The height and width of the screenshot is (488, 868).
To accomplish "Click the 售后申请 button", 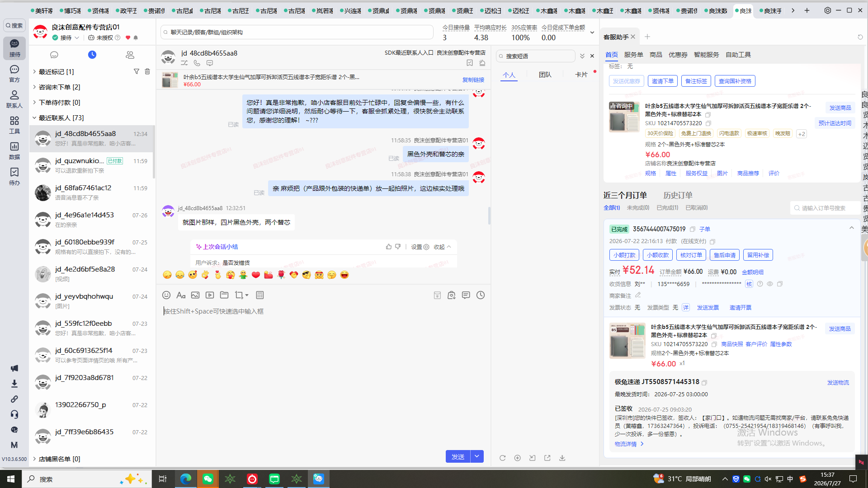I will (725, 255).
